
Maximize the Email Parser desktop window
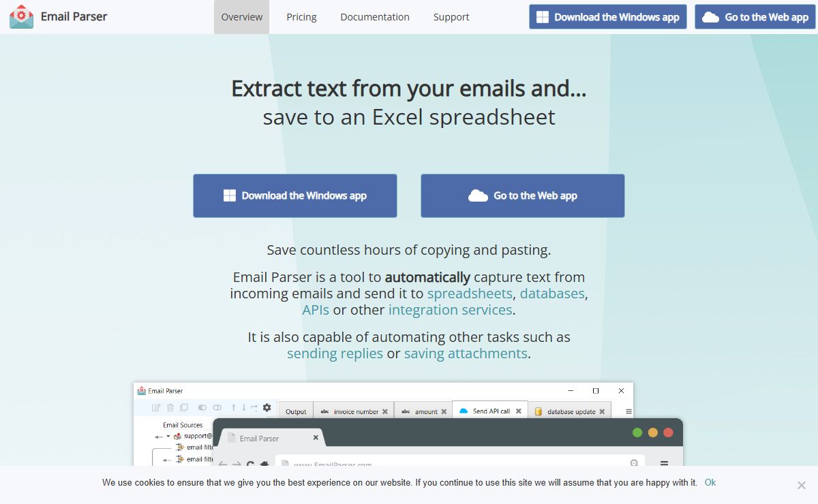596,391
